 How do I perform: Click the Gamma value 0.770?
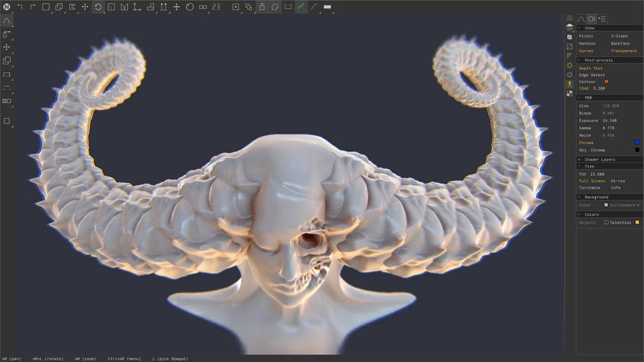click(608, 128)
